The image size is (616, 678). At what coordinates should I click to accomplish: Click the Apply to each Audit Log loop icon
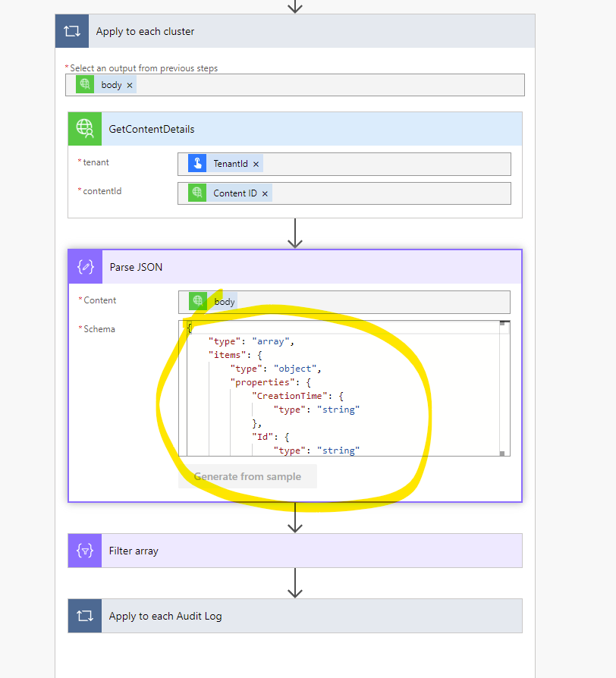84,616
